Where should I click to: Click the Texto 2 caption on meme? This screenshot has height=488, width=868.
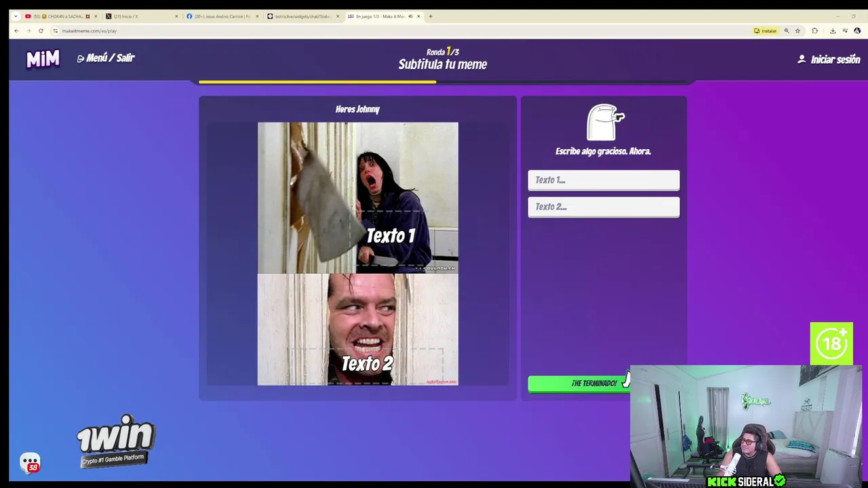pos(367,364)
